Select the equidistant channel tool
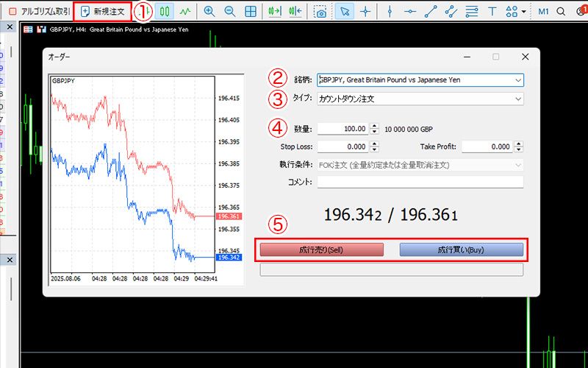 tap(451, 12)
